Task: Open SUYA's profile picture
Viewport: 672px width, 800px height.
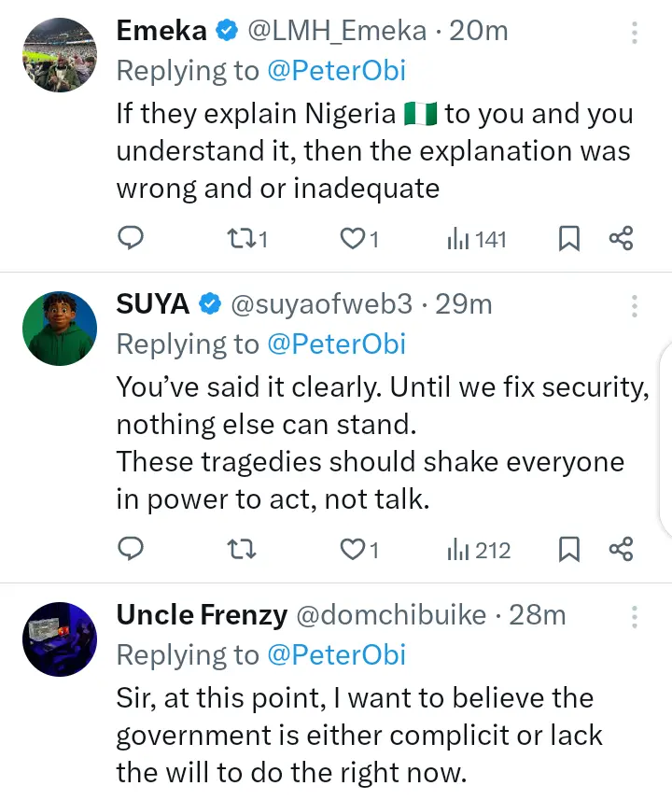Action: [59, 328]
